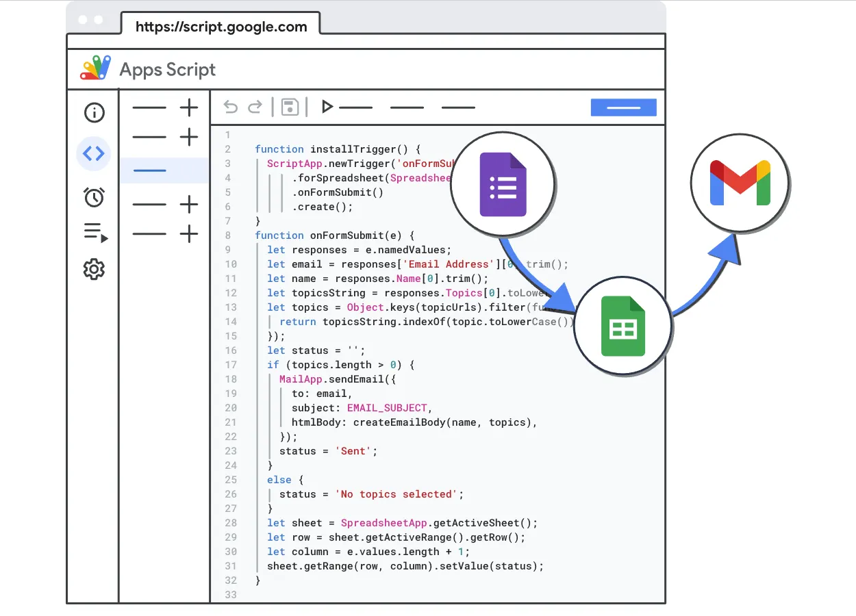Click the Apps Script logo icon
856x616 pixels.
[x=95, y=68]
